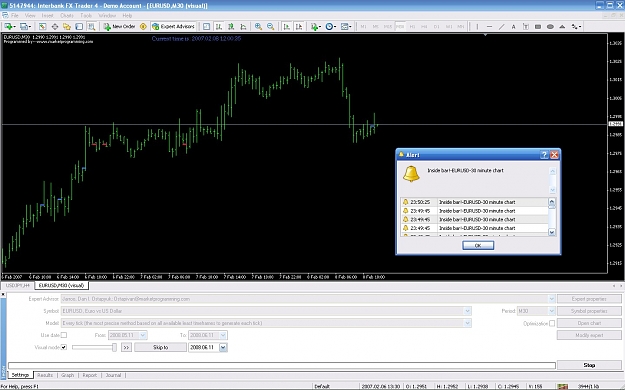Switch to the EURUSD,M30 (visual) tab
The height and width of the screenshot is (390, 625).
tap(61, 286)
